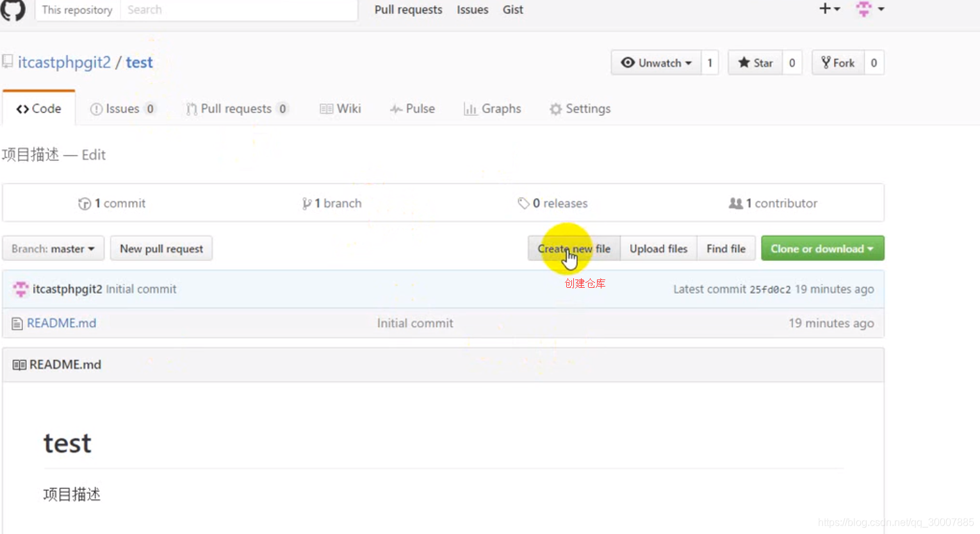Image resolution: width=980 pixels, height=534 pixels.
Task: Click the itcastphpgit2 avatar in commit row
Action: pos(20,289)
